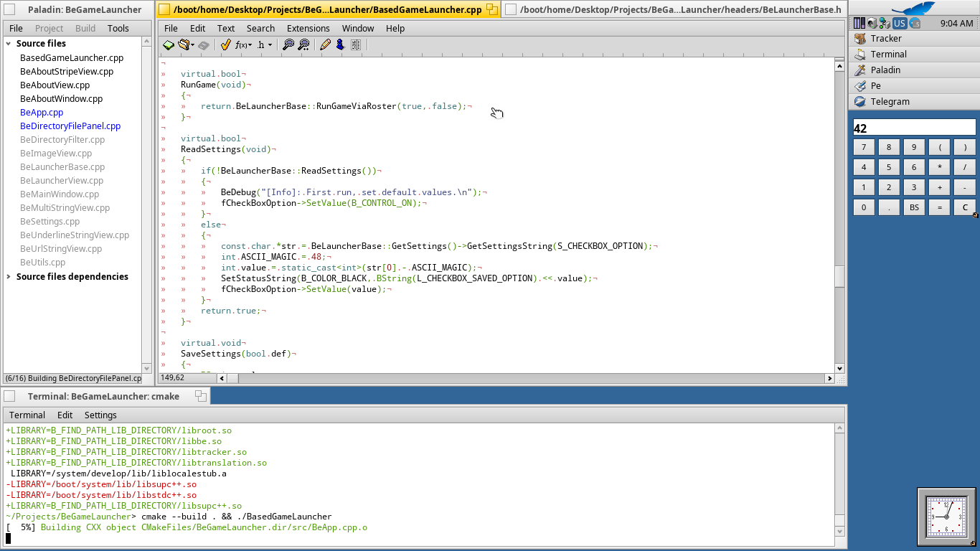
Task: Expand Source files dependencies in Paladin
Action: 9,277
